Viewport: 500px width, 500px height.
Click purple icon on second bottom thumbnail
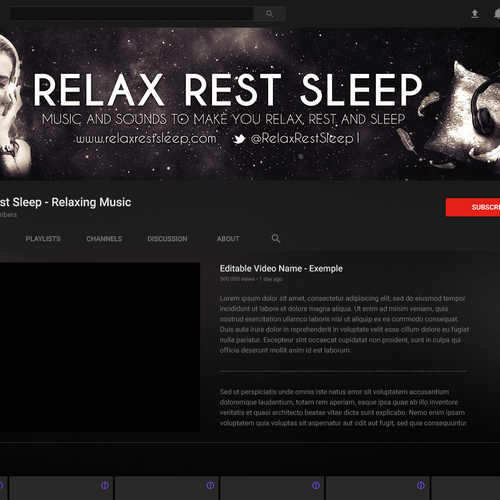point(210,486)
